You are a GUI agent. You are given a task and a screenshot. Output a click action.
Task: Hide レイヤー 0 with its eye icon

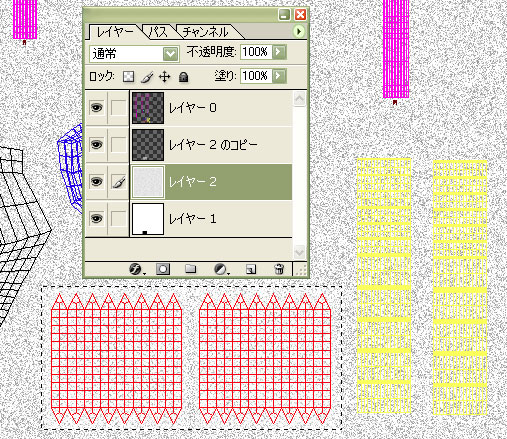(x=97, y=107)
